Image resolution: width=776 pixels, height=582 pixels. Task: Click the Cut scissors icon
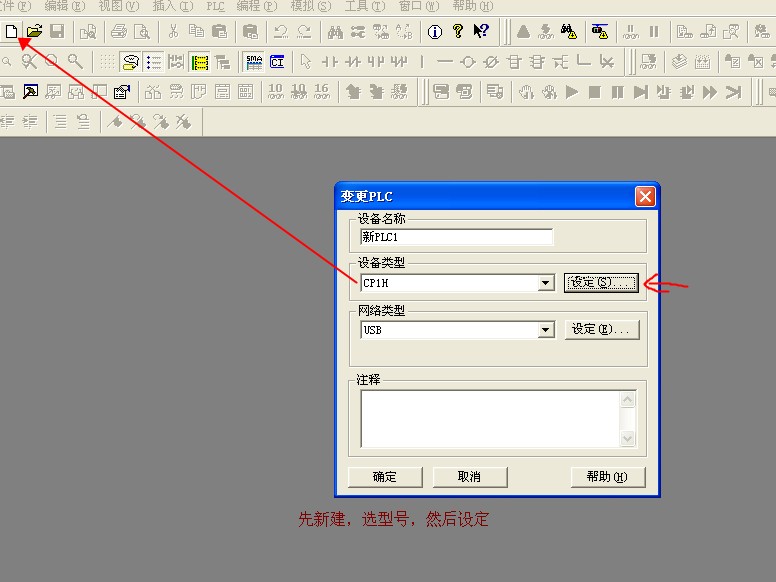[173, 32]
